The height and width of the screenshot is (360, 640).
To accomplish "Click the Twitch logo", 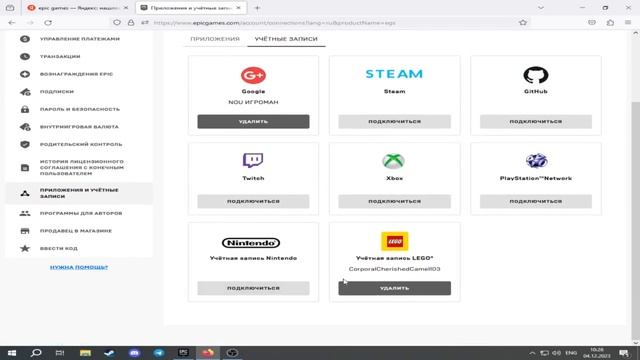I will tap(253, 160).
